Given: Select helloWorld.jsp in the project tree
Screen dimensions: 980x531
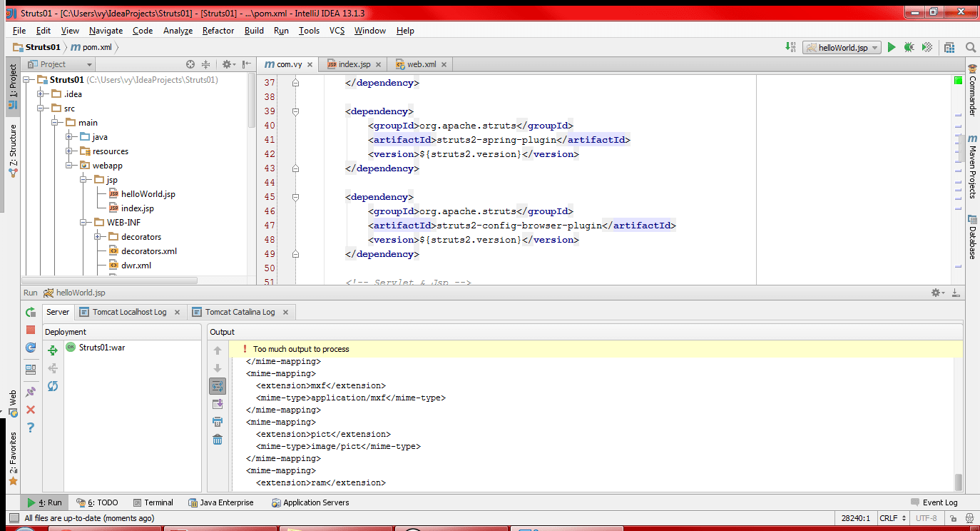Looking at the screenshot, I should (148, 194).
